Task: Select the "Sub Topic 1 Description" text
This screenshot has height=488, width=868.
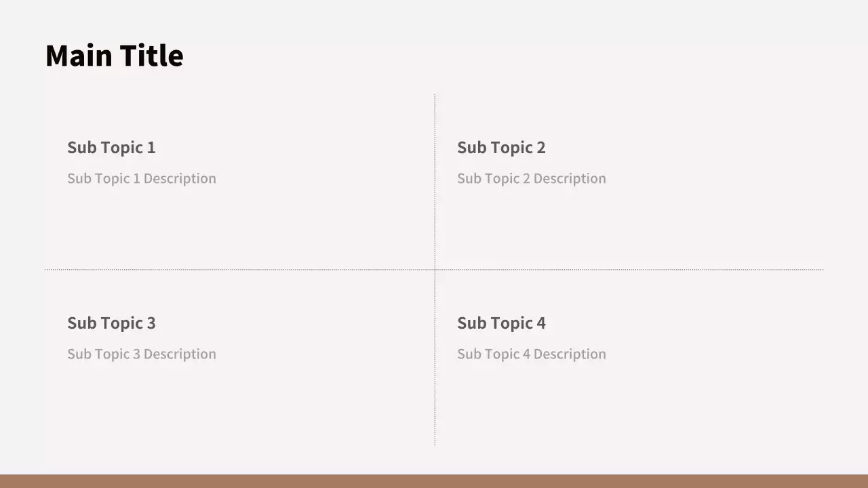Action: tap(142, 179)
